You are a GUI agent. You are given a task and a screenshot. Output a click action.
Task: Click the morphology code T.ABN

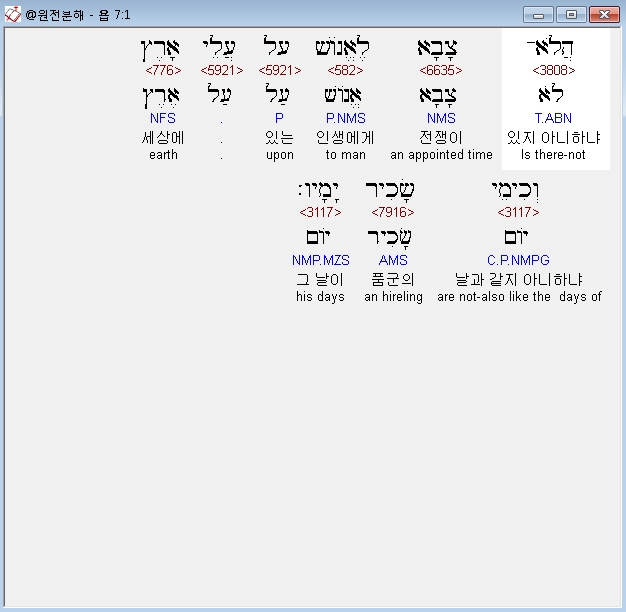(x=553, y=118)
